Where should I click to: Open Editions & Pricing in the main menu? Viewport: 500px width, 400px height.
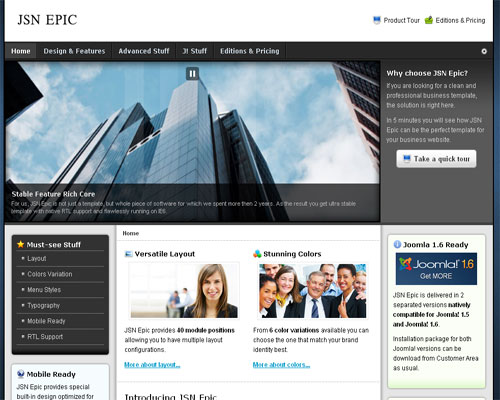coord(249,51)
